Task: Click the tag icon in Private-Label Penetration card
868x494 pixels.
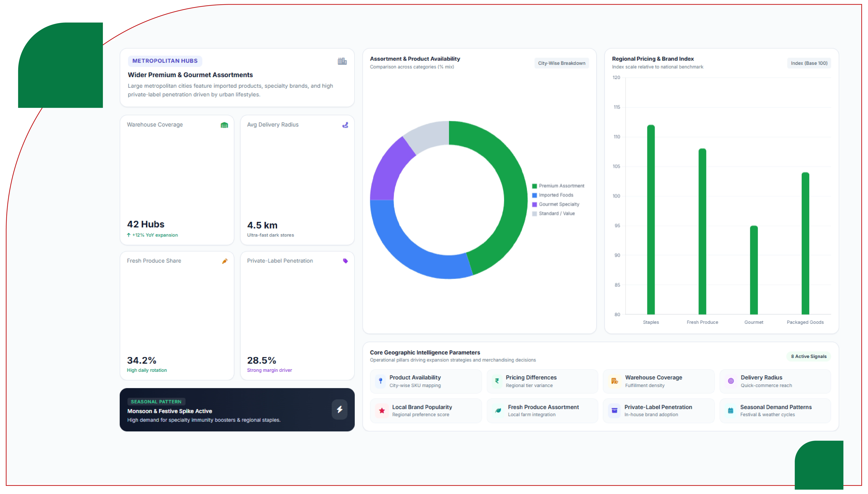Action: 345,261
